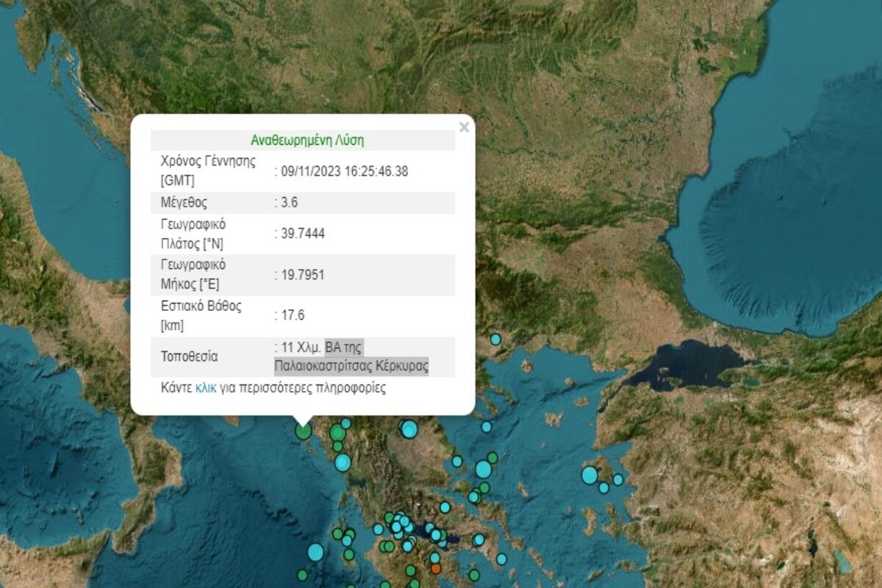Select the large cyan marker near northern Evia
This screenshot has width=882, height=588.
[483, 469]
